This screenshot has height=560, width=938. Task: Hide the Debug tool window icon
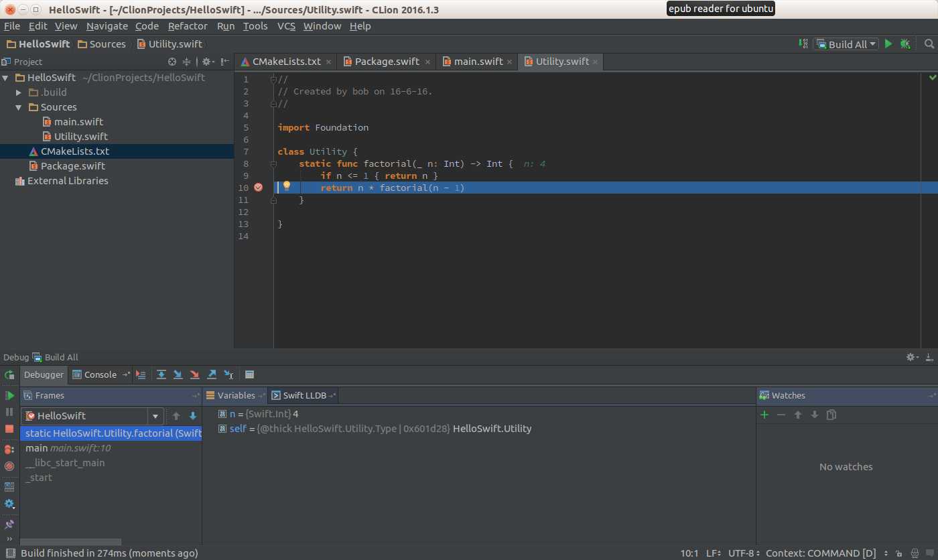929,358
